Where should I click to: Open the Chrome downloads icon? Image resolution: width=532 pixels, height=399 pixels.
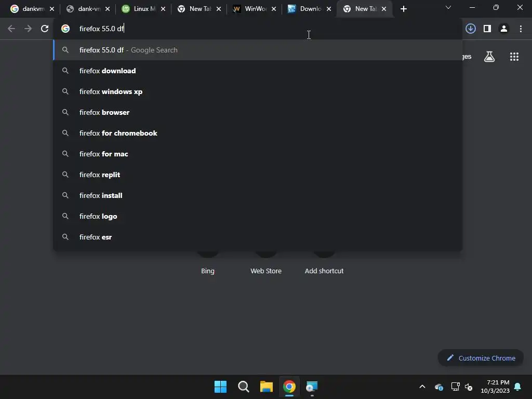click(470, 29)
